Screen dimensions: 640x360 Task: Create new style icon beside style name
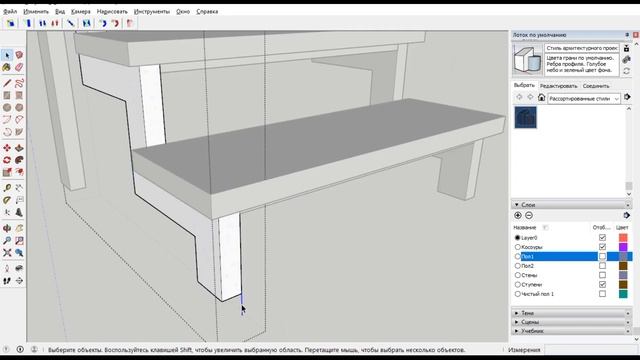coord(627,49)
